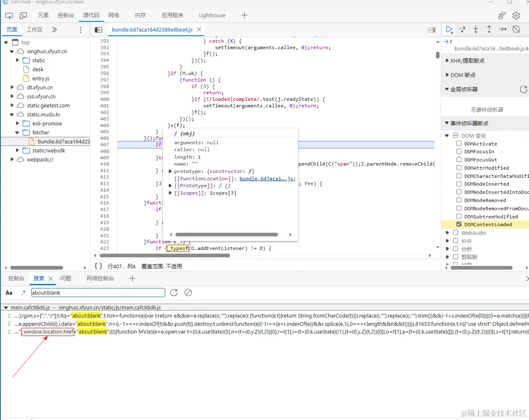Step into next function call
The image size is (529, 420).
pyautogui.click(x=476, y=29)
